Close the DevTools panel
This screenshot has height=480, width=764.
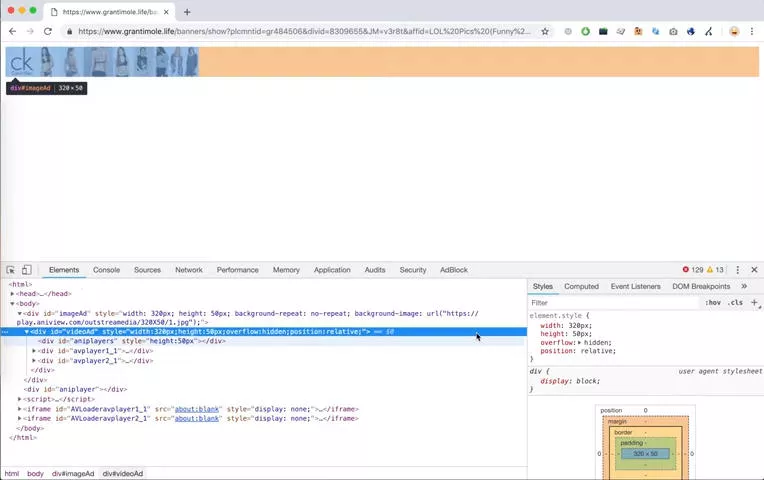coord(754,269)
